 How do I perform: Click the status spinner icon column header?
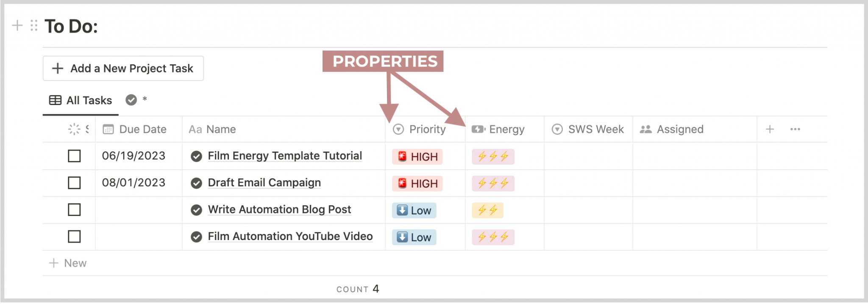[x=74, y=129]
